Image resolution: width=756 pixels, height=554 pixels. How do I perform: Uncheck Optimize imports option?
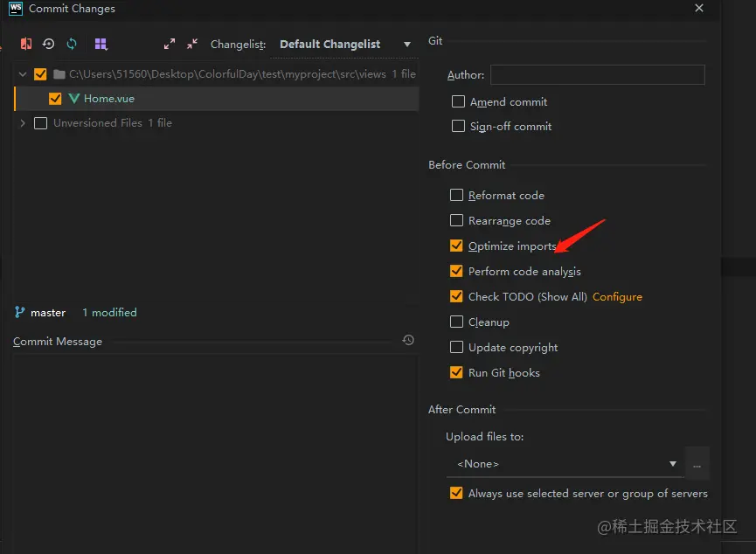(x=456, y=246)
